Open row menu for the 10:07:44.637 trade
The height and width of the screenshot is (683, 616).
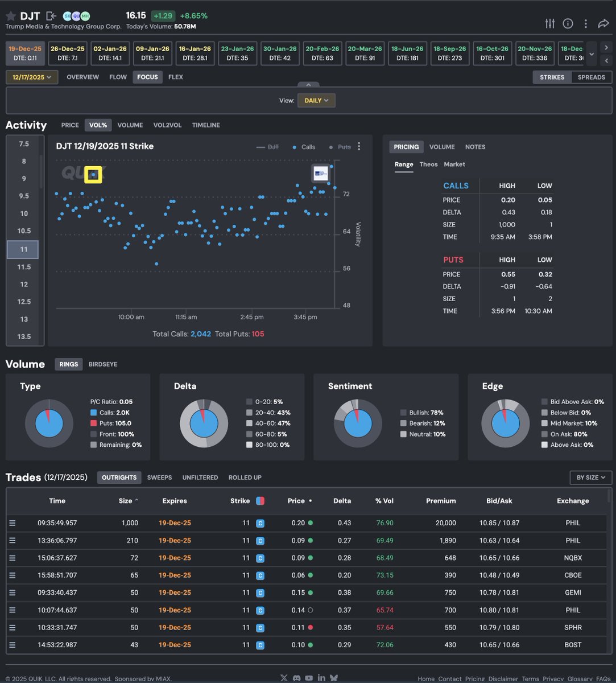(x=12, y=610)
